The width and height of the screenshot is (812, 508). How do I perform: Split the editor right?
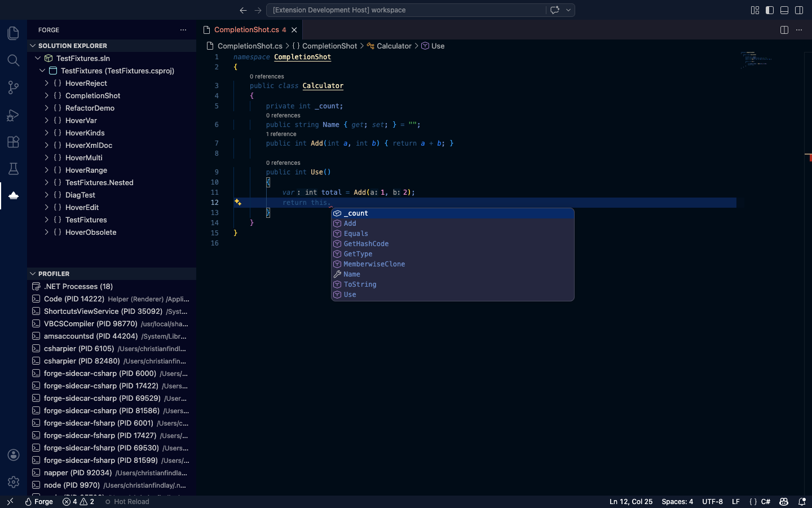[784, 30]
